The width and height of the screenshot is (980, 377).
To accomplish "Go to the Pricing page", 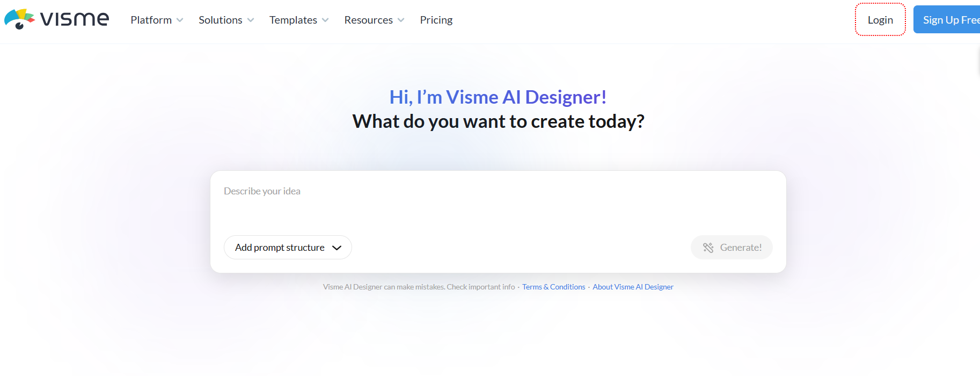I will (436, 20).
